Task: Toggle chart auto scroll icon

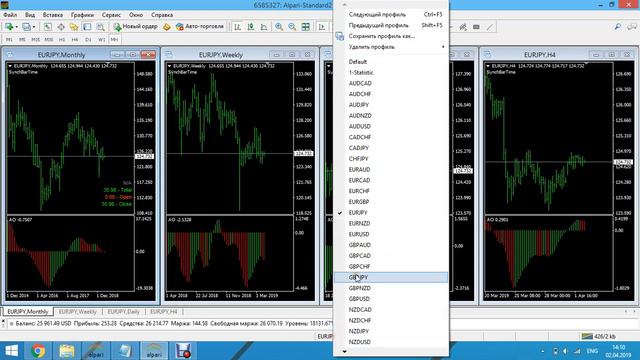Action: [322, 27]
